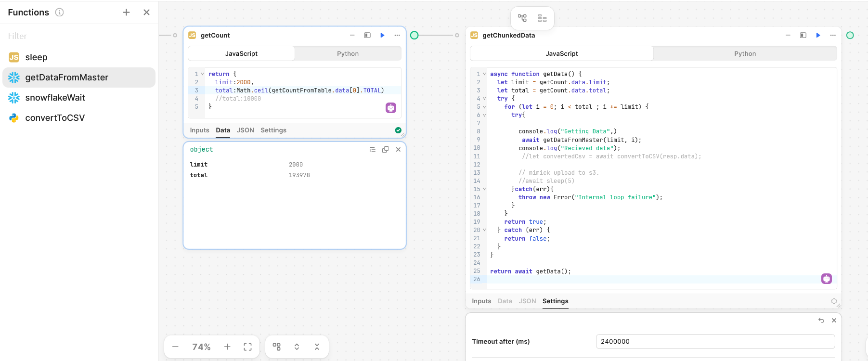
Task: Edit the Timeout after (ms) field
Action: pyautogui.click(x=715, y=341)
